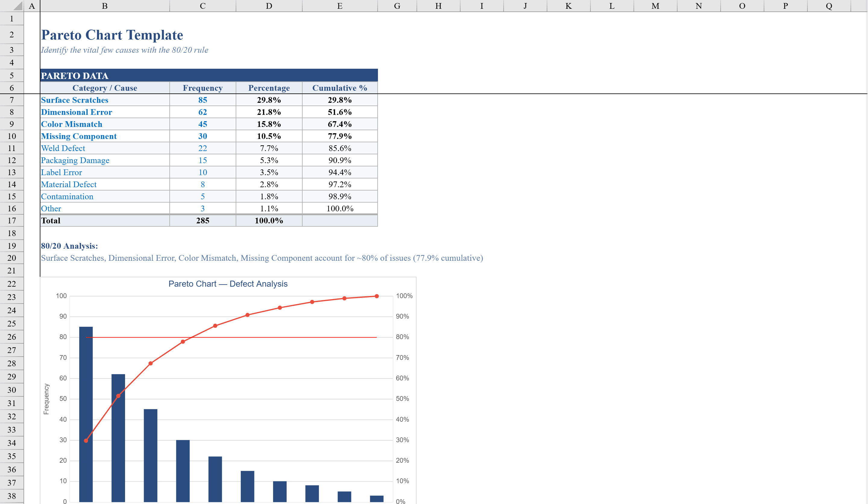Click the Cumulative % header cell
The width and height of the screenshot is (868, 504).
[x=340, y=88]
